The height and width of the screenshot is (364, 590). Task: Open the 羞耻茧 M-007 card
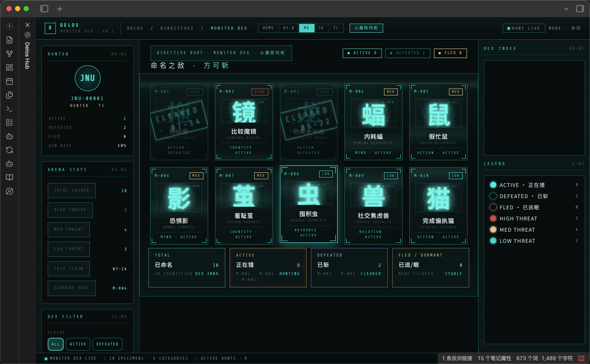click(244, 206)
